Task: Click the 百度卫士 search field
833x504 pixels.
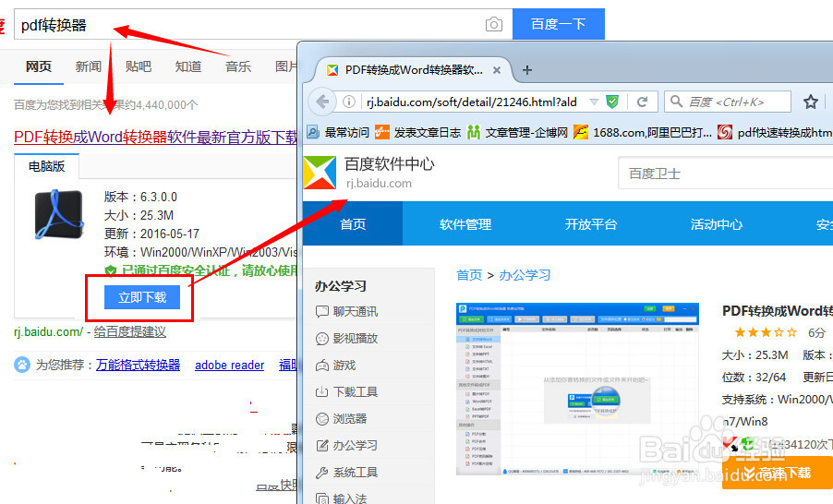Action: point(726,174)
